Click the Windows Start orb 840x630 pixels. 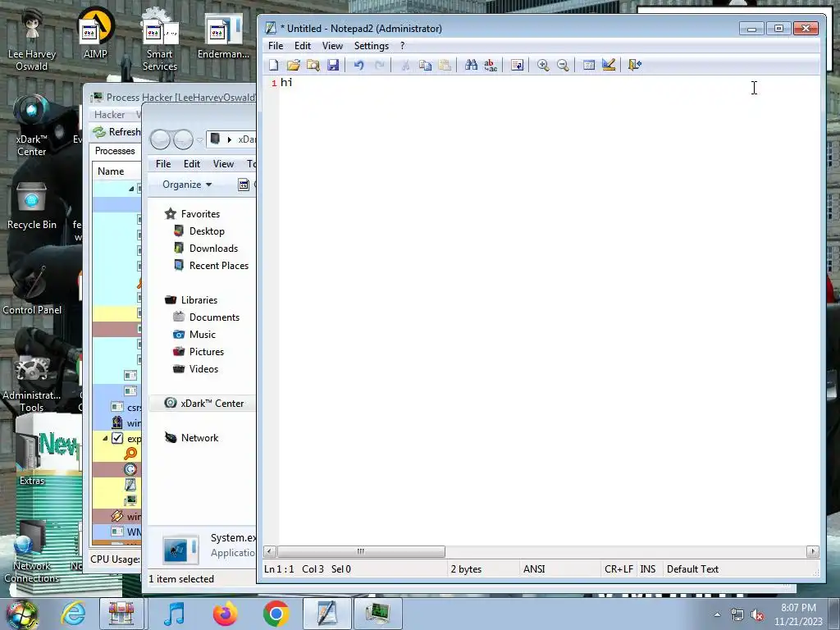point(22,614)
